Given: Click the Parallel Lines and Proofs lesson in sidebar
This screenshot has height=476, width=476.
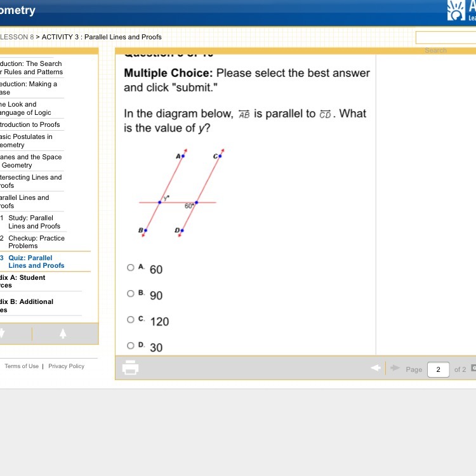Looking at the screenshot, I should tap(25, 202).
